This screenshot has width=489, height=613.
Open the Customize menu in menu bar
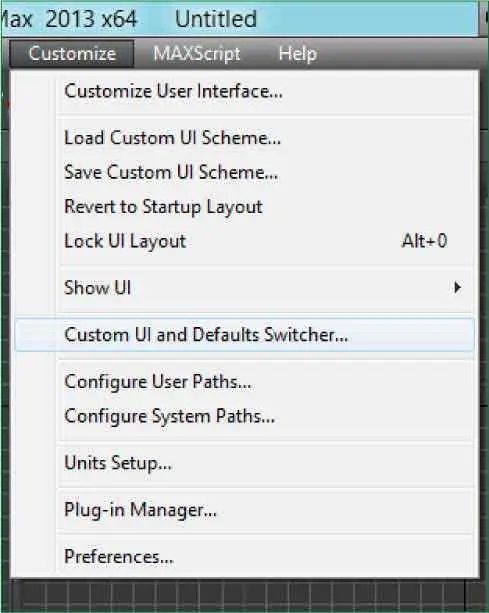pos(72,54)
